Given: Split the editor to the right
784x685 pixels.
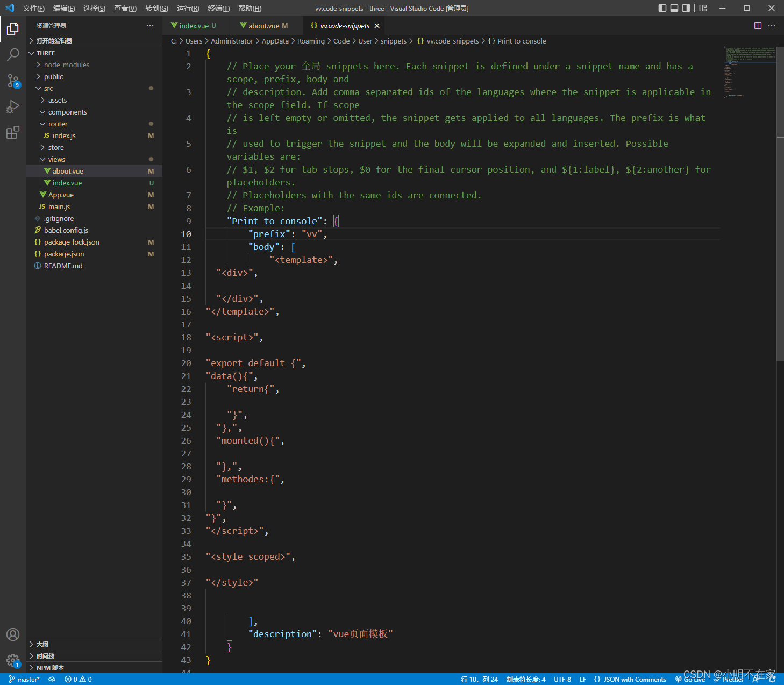Looking at the screenshot, I should (x=758, y=26).
